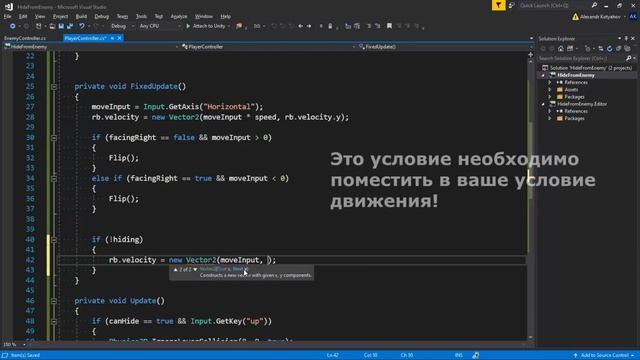Pin the PlayerController.cs tab
The width and height of the screenshot is (640, 360).
[112, 38]
